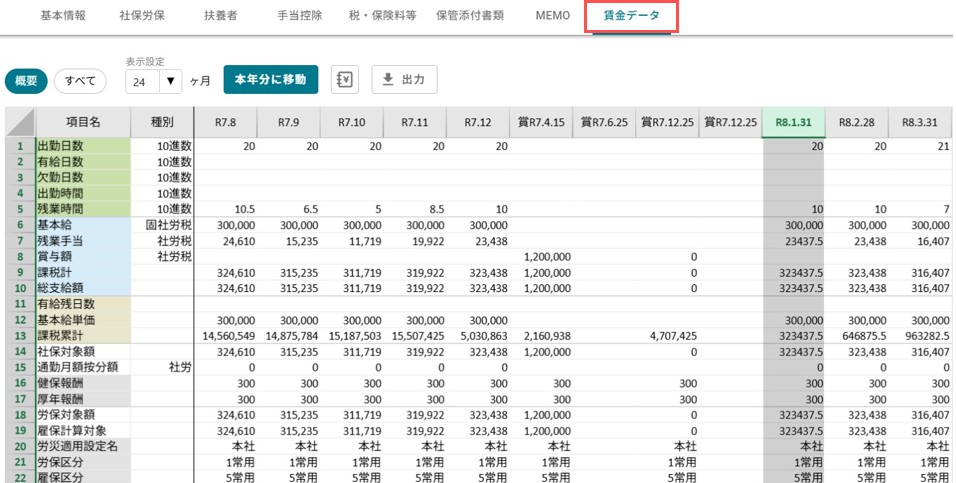Screen dimensions: 956x483
Task: Click the 14,560,549 課税累計 cell
Action: (x=226, y=336)
